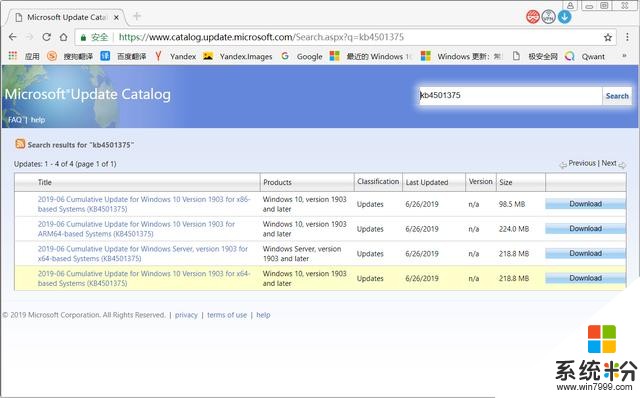Open the x86-based Systems KB4501375 update link
The height and width of the screenshot is (398, 640).
click(x=144, y=204)
